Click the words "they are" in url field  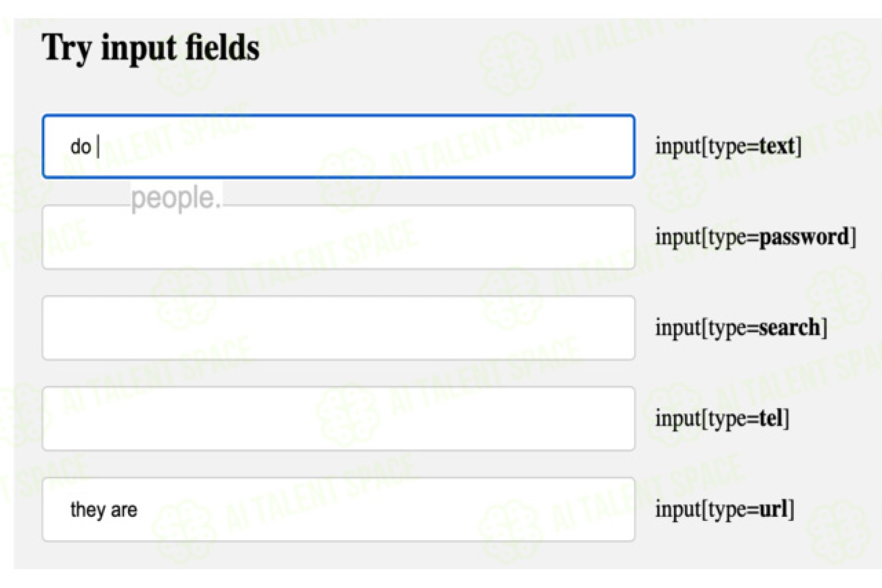click(x=103, y=510)
